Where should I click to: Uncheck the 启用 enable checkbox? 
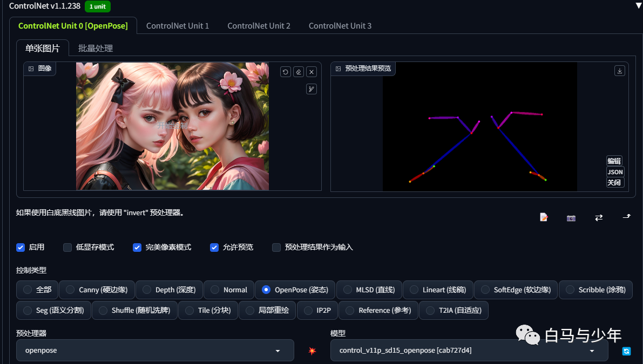(21, 248)
